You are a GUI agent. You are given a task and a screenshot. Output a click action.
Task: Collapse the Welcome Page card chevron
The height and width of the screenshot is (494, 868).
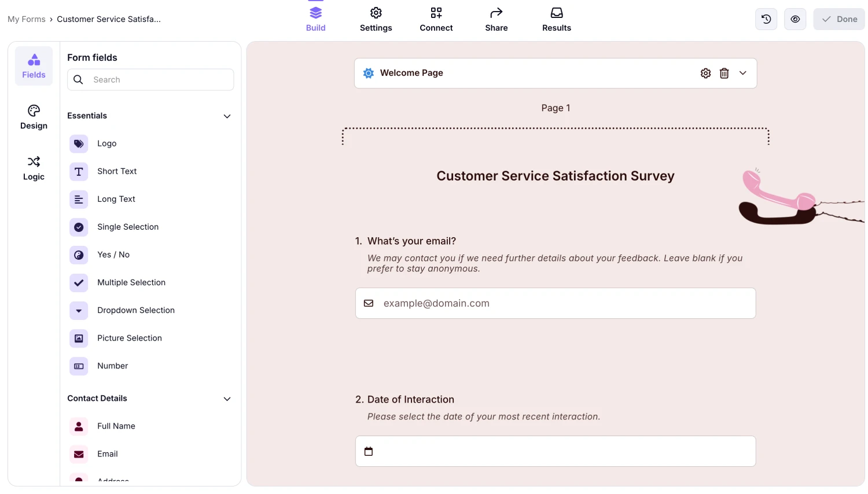tap(743, 73)
